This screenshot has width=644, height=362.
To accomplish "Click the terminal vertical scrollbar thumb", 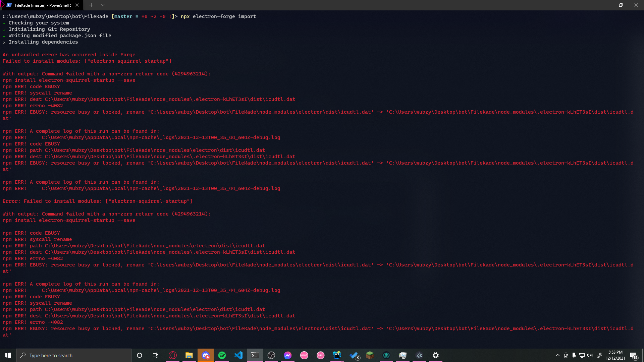I will coord(642,313).
